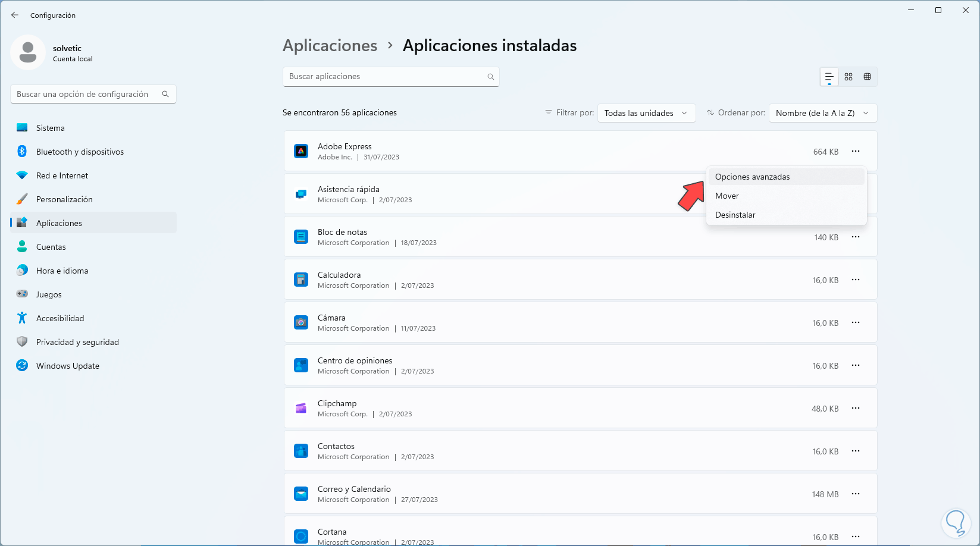980x546 pixels.
Task: Click the 664 KB size of Adobe Express
Action: (826, 152)
